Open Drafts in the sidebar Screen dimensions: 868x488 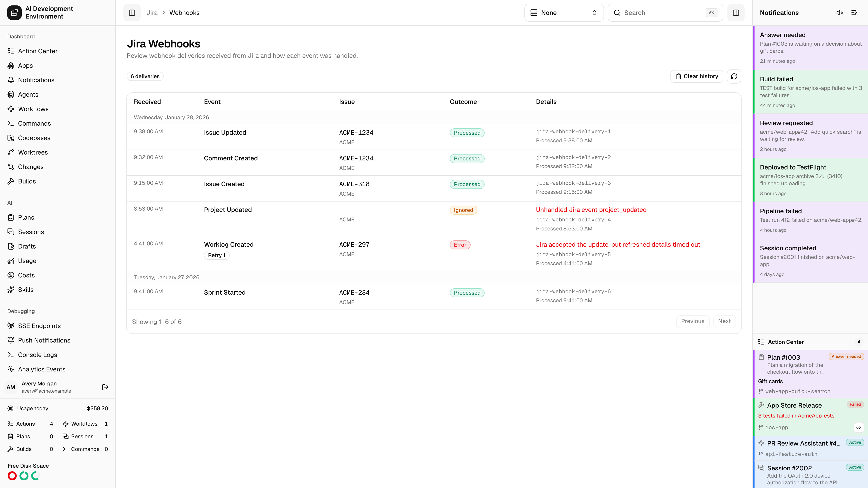58,246
